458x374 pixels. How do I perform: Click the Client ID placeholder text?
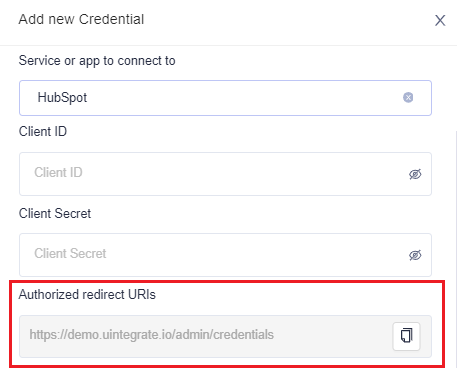click(x=58, y=172)
